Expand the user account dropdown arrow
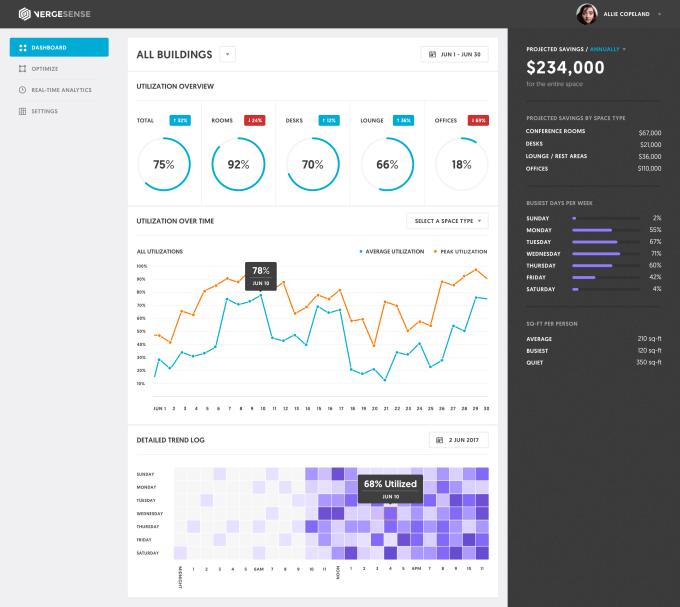The image size is (680, 607). [x=659, y=14]
